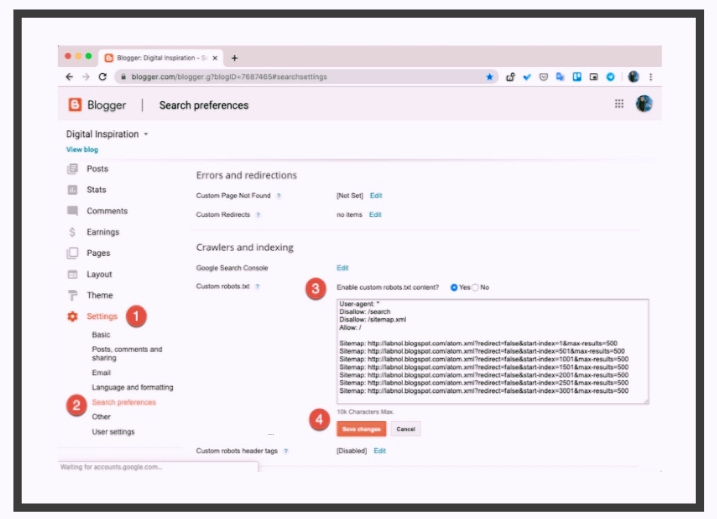Click help icon beside Custom Page Not Found
The image size is (717, 519).
click(278, 196)
